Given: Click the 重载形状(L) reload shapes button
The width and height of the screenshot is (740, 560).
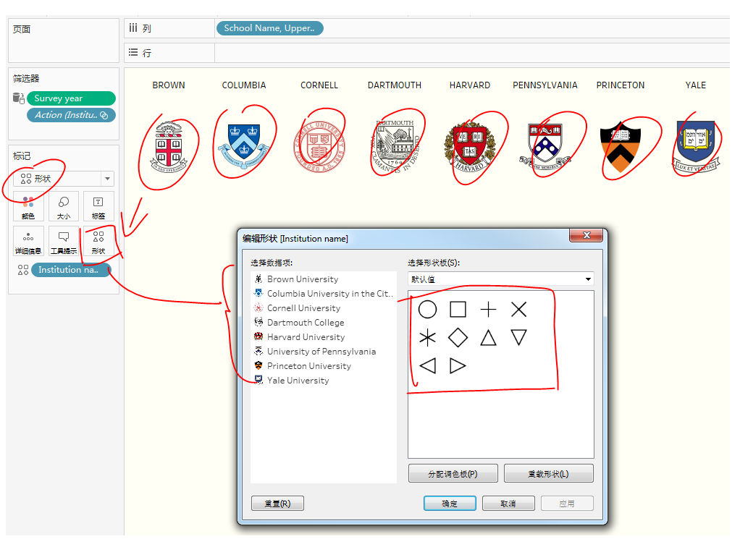Looking at the screenshot, I should (x=548, y=474).
